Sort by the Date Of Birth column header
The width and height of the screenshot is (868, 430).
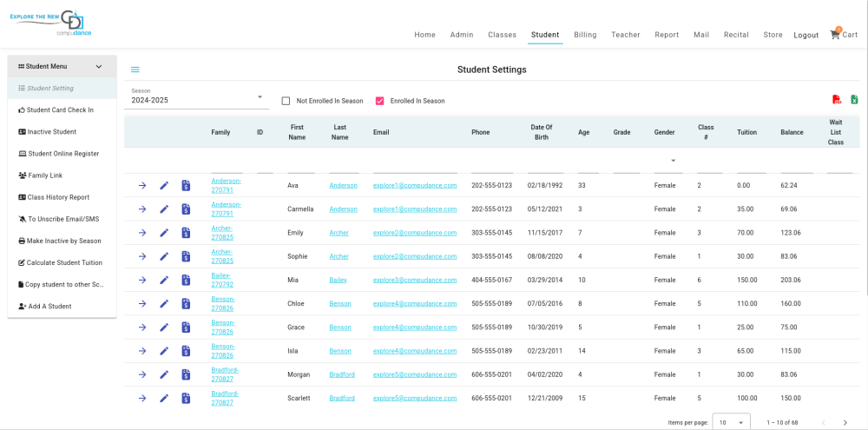click(x=541, y=132)
